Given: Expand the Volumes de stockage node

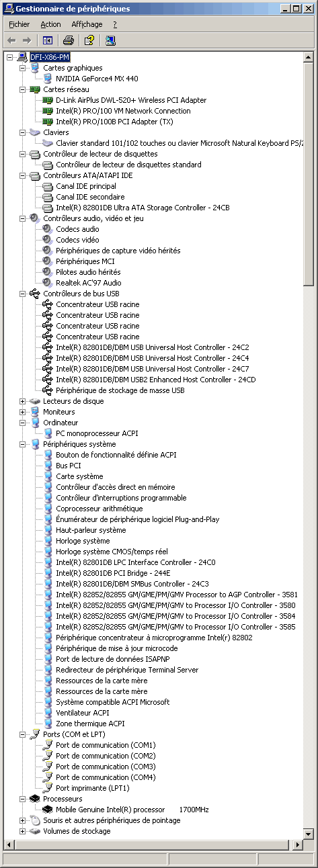Looking at the screenshot, I should tap(23, 831).
